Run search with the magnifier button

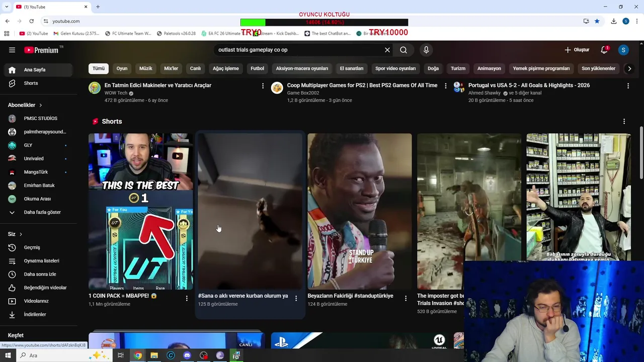click(x=404, y=50)
